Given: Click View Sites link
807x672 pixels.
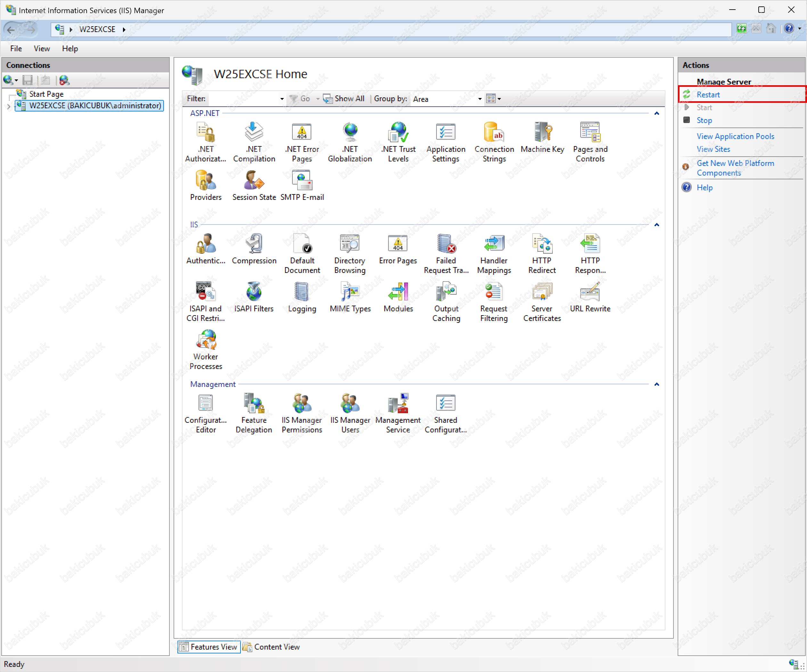Looking at the screenshot, I should pos(713,149).
